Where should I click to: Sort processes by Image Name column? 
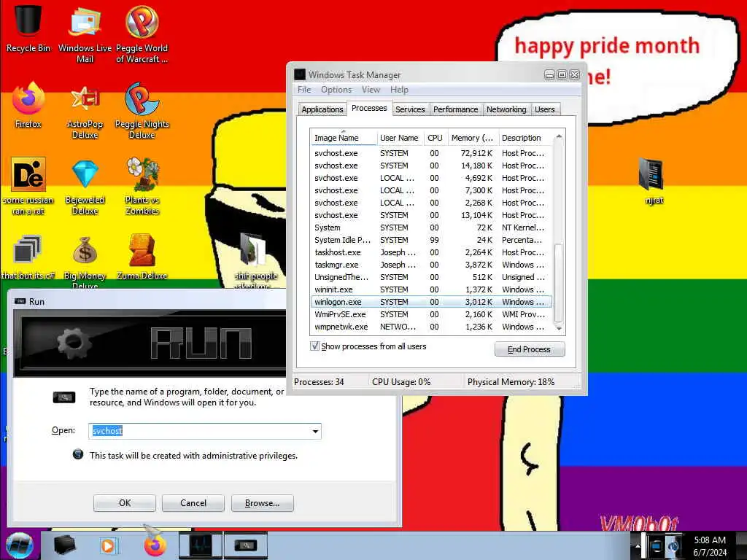(x=343, y=138)
